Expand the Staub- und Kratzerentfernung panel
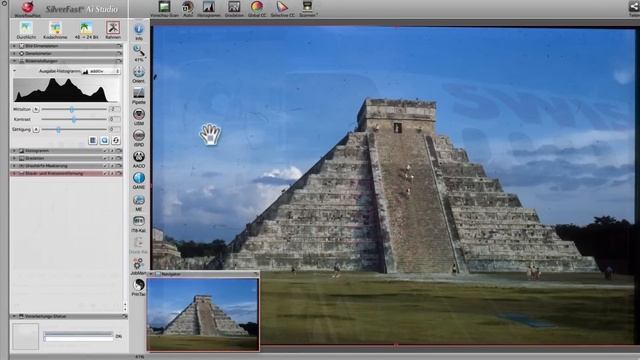The image size is (640, 360). (14, 173)
